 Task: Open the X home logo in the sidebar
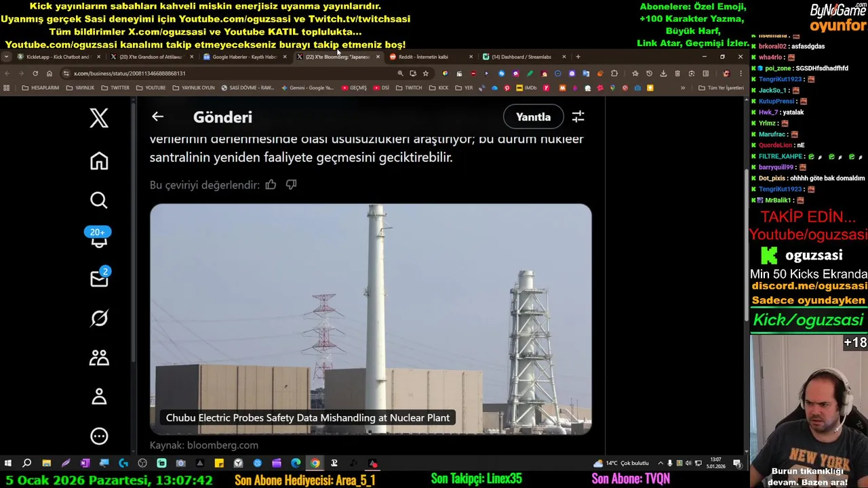[99, 119]
